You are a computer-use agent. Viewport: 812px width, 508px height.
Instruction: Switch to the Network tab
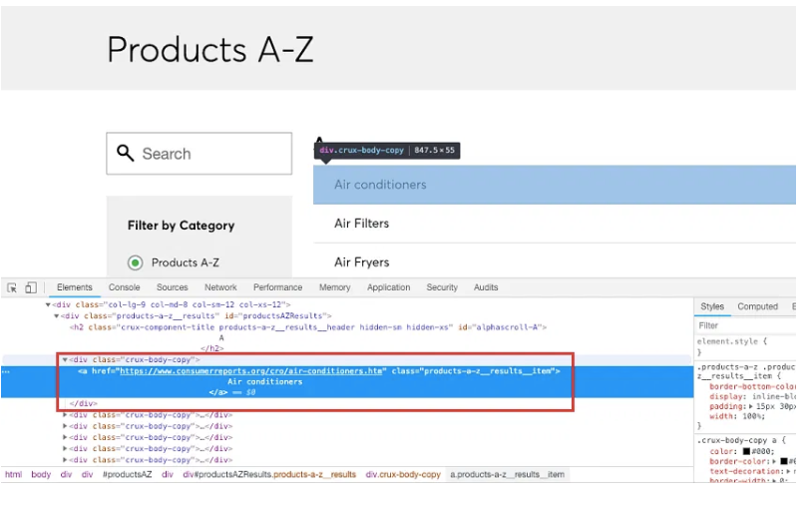(x=220, y=287)
